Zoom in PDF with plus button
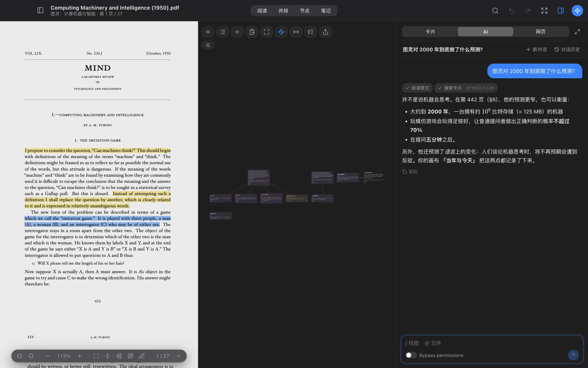 pos(80,356)
